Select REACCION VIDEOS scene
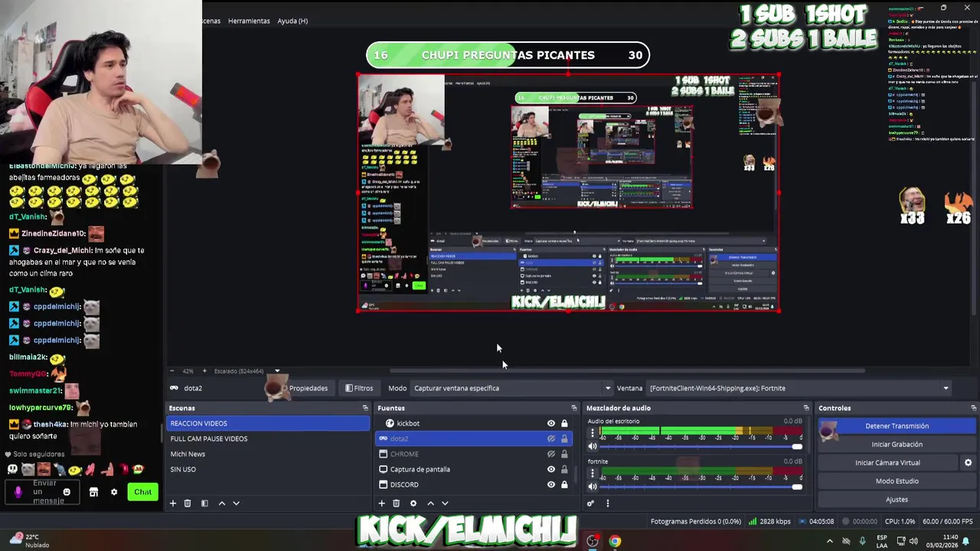The height and width of the screenshot is (551, 980). click(268, 423)
